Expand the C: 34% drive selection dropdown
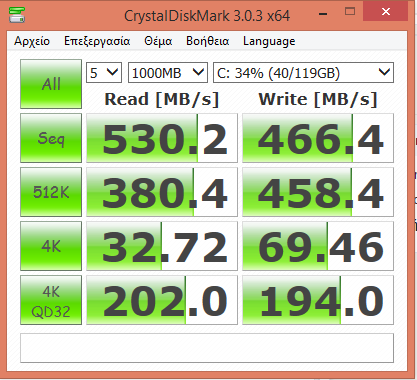This screenshot has height=380, width=417. pyautogui.click(x=303, y=72)
